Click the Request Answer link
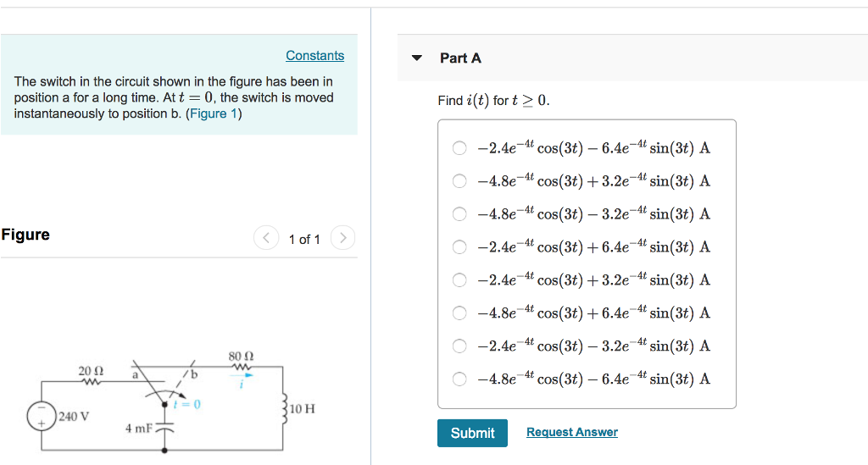The height and width of the screenshot is (465, 868). tap(572, 432)
